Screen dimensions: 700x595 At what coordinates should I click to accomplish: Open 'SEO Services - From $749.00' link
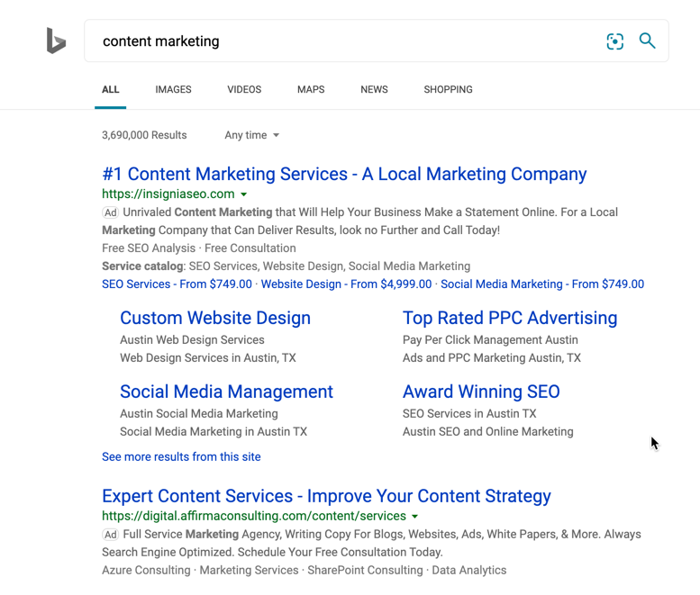(177, 284)
